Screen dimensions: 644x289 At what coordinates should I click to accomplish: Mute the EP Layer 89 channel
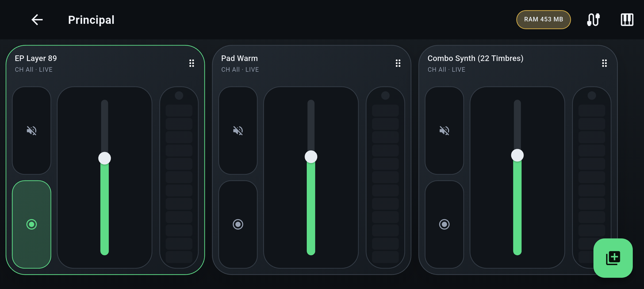point(31,130)
